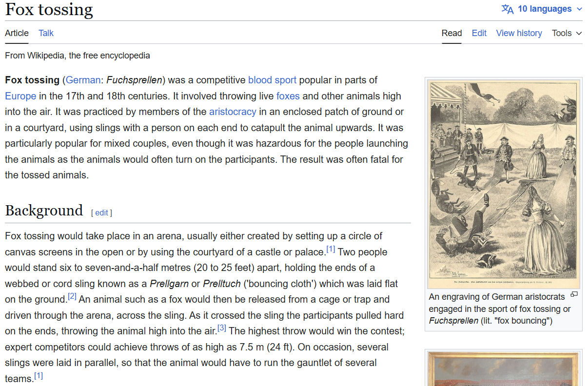Switch to the Talk tab

click(x=46, y=33)
